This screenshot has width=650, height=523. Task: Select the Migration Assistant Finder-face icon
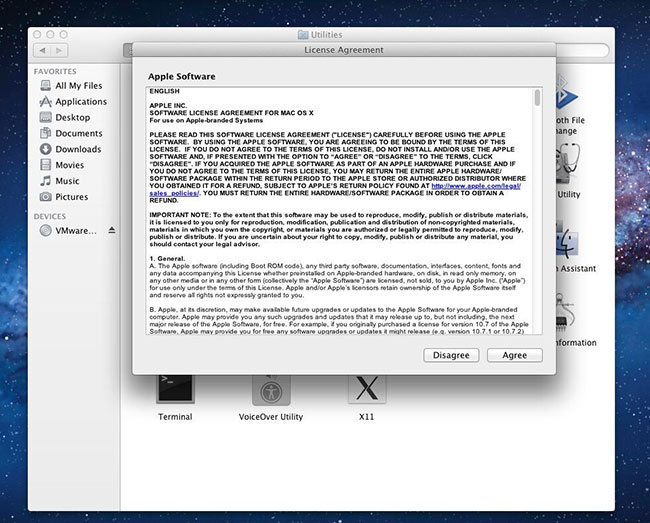566,240
